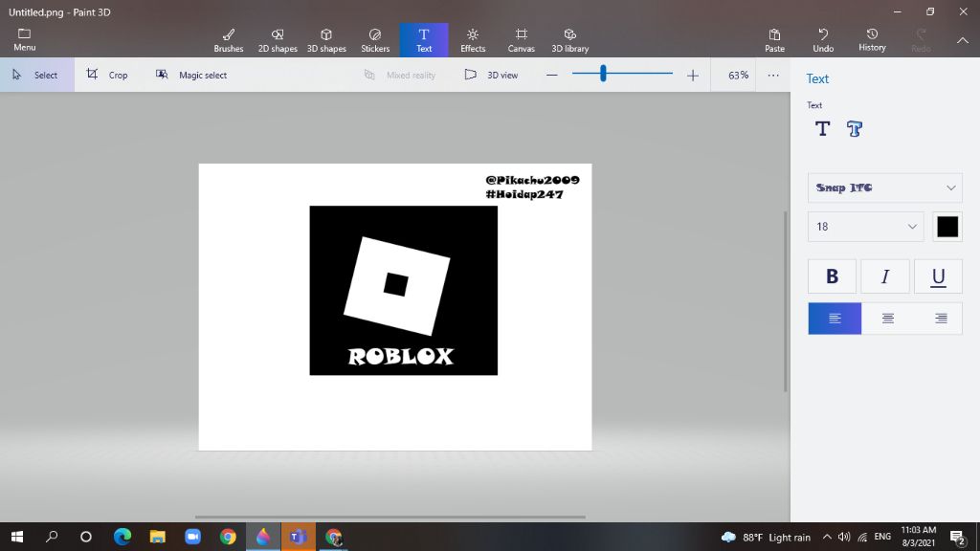Activate Magic select

[191, 75]
